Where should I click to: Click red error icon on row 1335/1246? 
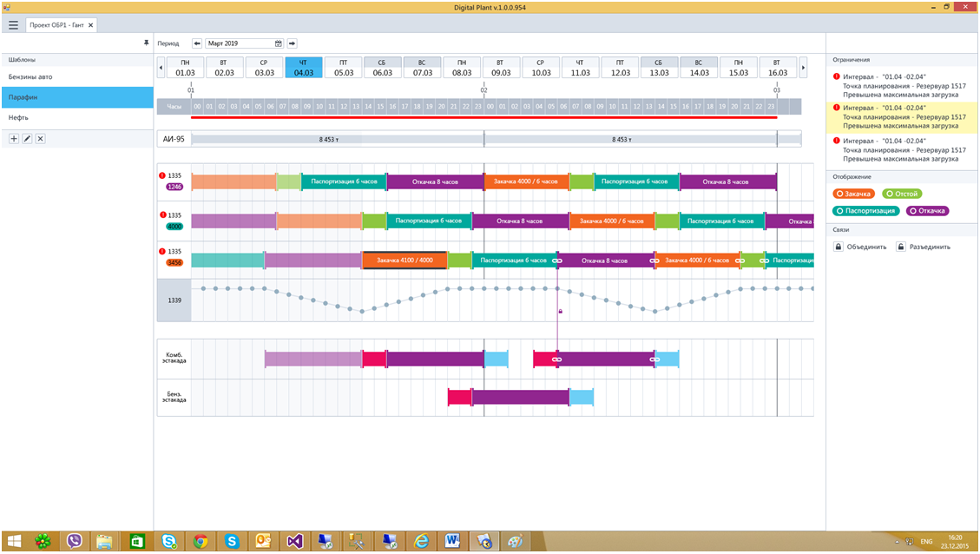coord(161,176)
